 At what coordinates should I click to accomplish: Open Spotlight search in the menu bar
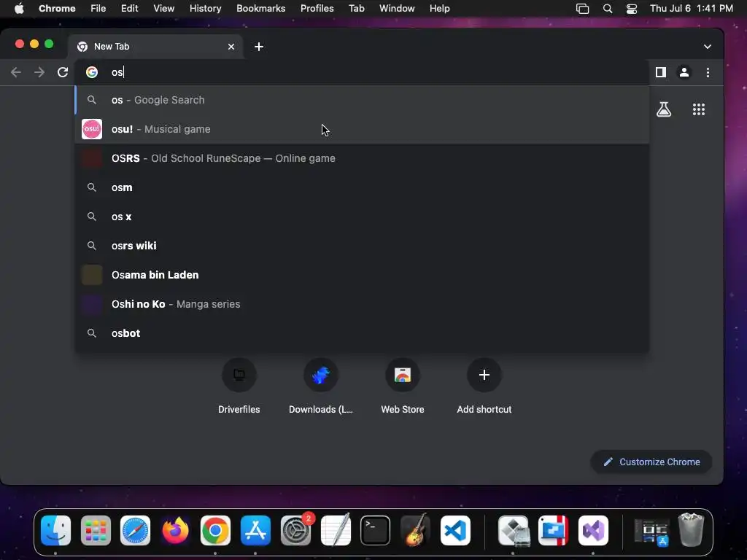click(x=608, y=9)
